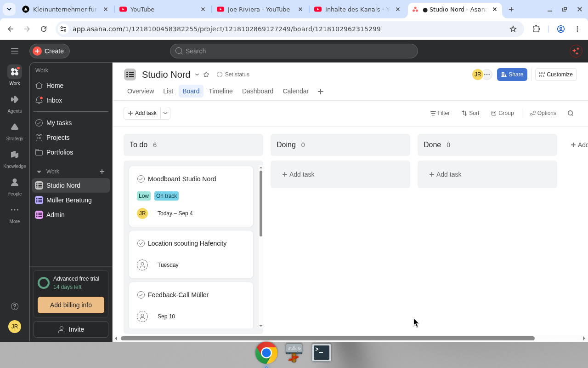Switch to the List tab
Screen dimensions: 588x368
coord(168,91)
